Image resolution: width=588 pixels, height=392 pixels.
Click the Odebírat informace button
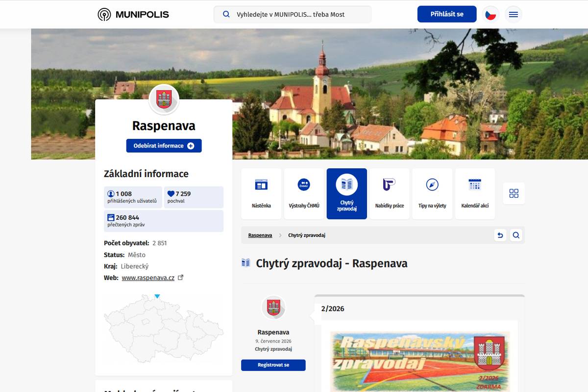click(164, 146)
